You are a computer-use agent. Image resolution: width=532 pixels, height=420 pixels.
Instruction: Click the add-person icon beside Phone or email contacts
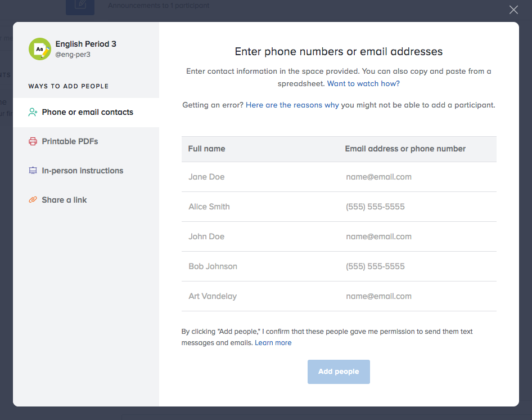coord(33,112)
